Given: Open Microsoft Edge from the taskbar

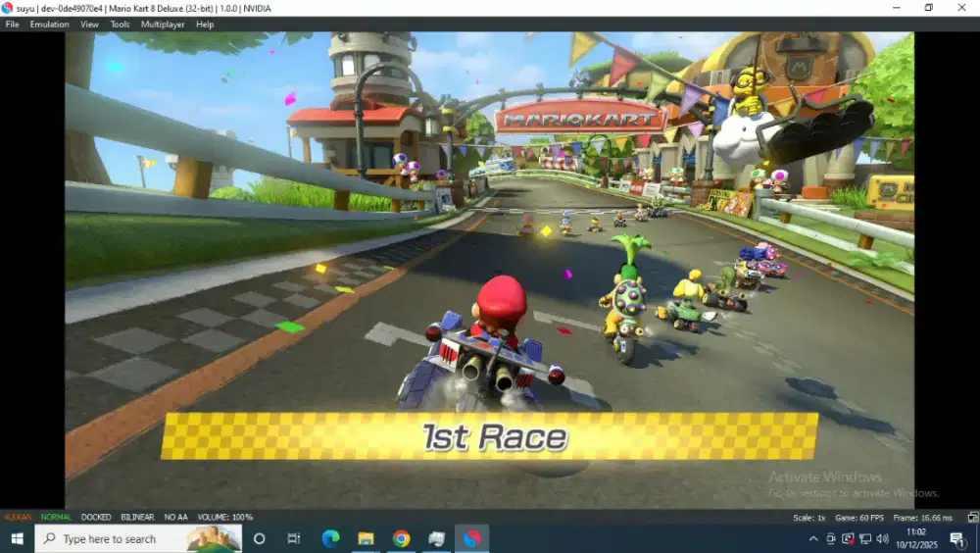Looking at the screenshot, I should point(330,538).
